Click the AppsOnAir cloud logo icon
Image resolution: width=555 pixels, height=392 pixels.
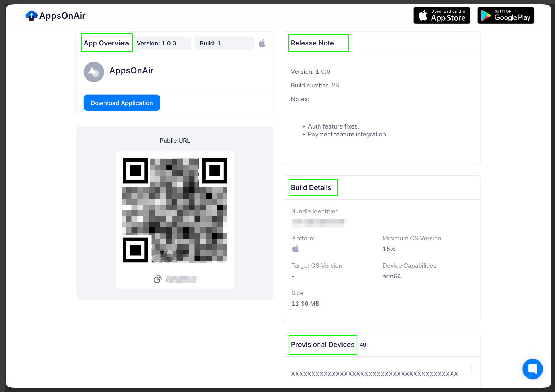pos(31,16)
